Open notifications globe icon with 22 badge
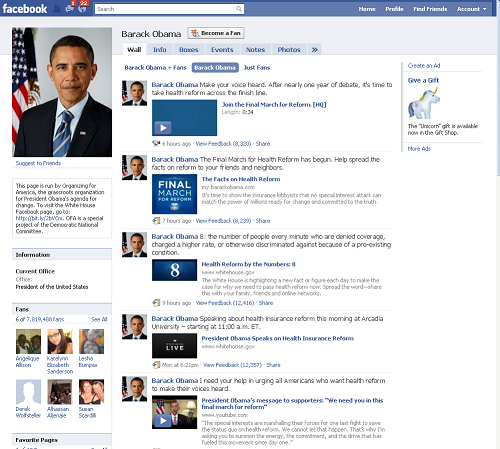Screen dimensions: 500x449 tap(82, 8)
